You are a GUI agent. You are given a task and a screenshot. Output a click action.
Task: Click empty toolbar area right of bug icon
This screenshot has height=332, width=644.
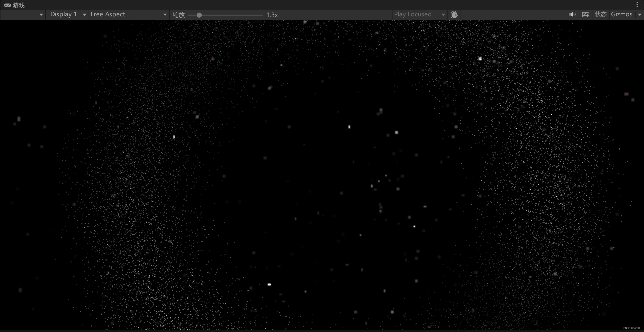click(x=513, y=14)
